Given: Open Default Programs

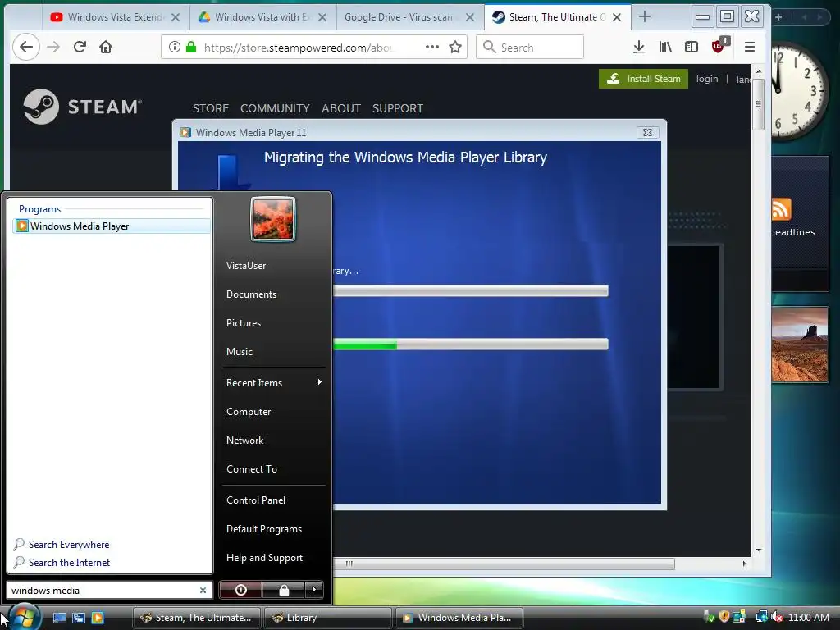Looking at the screenshot, I should (264, 529).
